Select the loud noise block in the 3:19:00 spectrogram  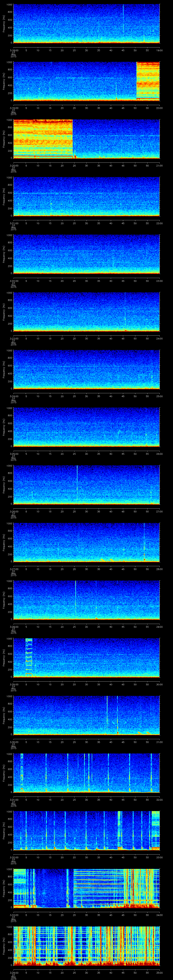pyautogui.click(x=148, y=81)
